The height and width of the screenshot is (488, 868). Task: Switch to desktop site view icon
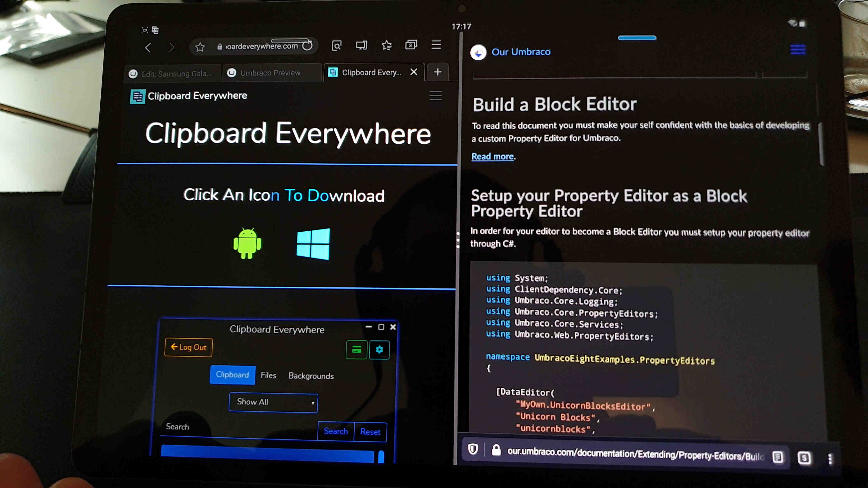tap(362, 45)
